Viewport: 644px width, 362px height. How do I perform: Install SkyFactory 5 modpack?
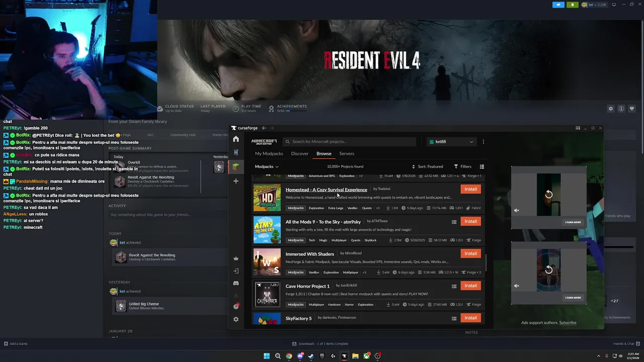point(471,318)
